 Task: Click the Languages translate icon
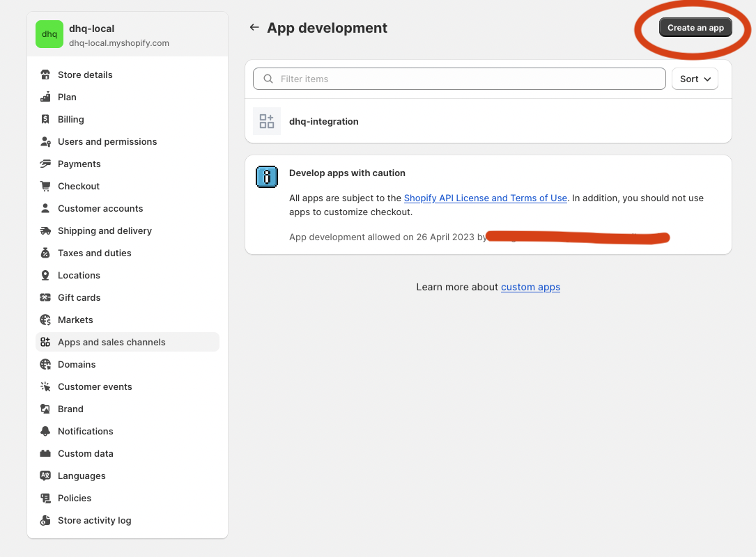[45, 476]
